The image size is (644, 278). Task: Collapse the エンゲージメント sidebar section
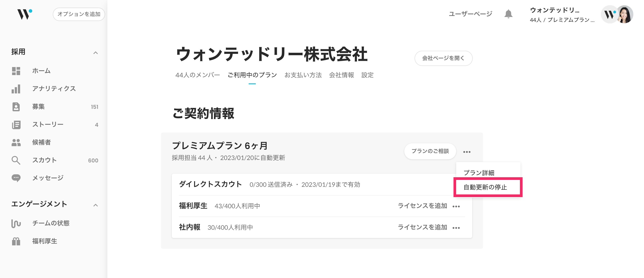95,205
